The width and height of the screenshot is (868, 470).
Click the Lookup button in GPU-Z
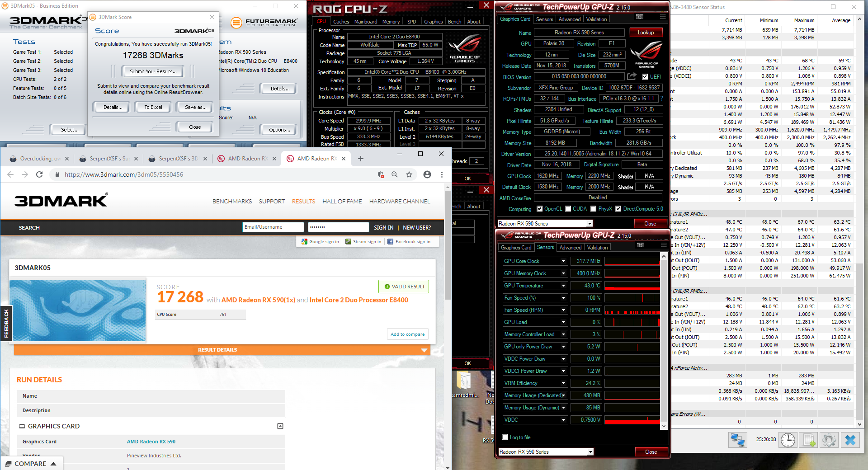coord(646,33)
